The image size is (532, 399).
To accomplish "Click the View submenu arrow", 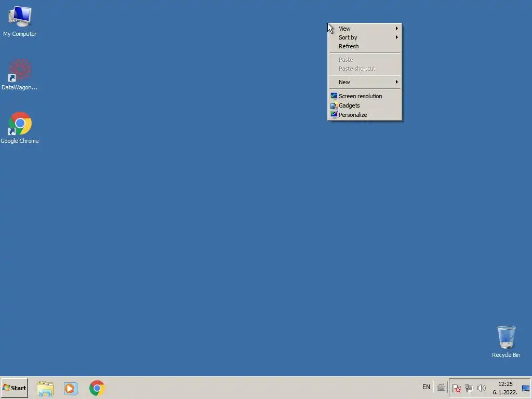I will [396, 29].
